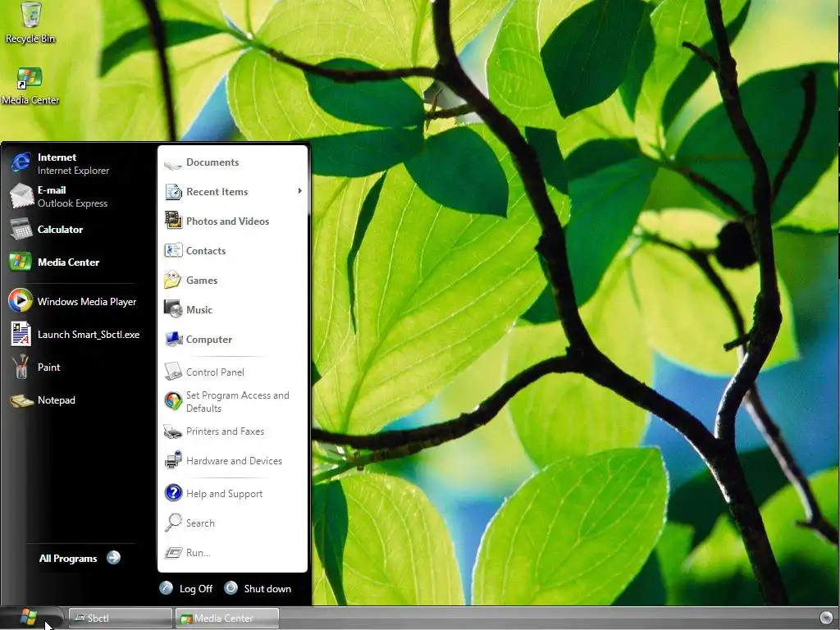The image size is (840, 630).
Task: Open Outlook Express E-mail icon
Action: point(21,196)
